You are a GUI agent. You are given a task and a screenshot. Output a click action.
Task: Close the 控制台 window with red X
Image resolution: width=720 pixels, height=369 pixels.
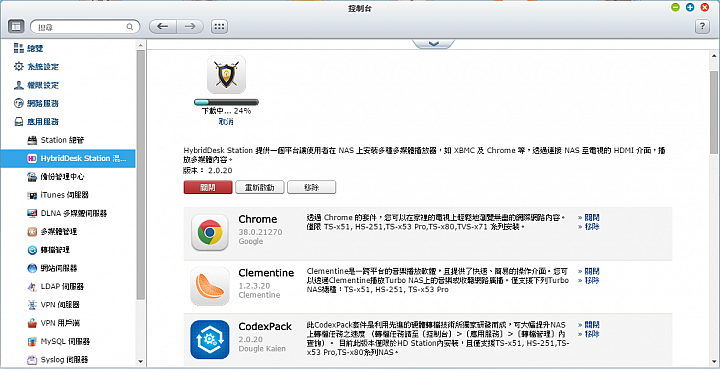click(x=704, y=7)
